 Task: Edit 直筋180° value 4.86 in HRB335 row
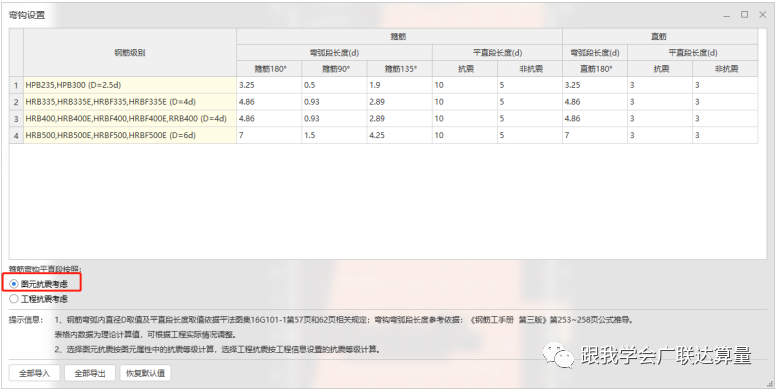[x=595, y=102]
